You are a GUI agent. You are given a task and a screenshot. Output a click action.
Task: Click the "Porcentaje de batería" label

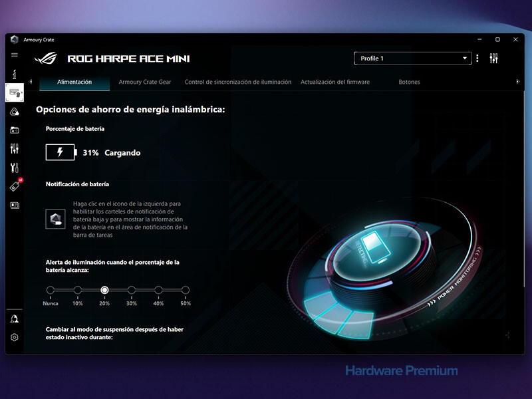pos(75,129)
